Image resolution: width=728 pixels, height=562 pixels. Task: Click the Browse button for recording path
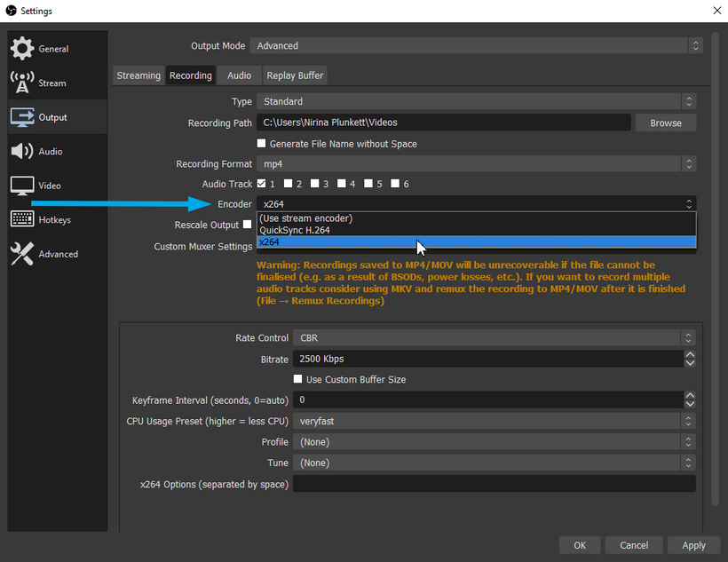tap(665, 123)
